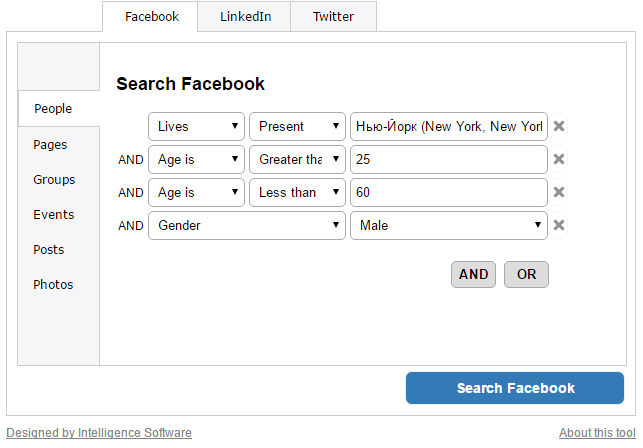Open the About this tool link
The height and width of the screenshot is (448, 643).
coord(597,433)
